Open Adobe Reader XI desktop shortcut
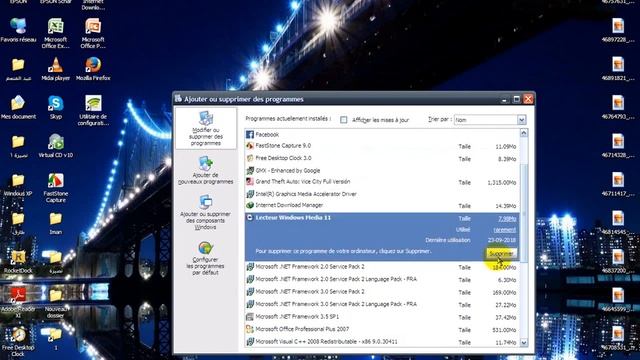640x360 pixels. (x=18, y=303)
